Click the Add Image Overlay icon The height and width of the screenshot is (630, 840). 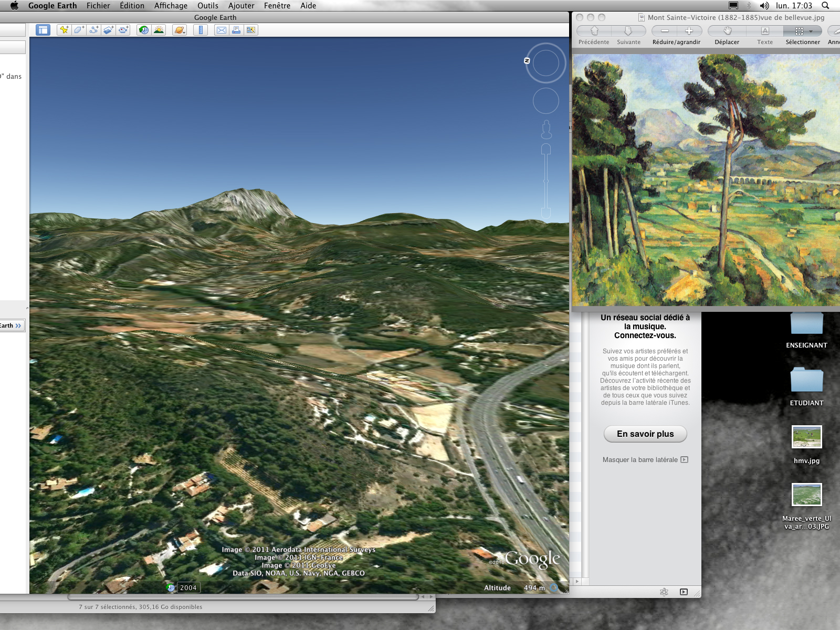click(x=108, y=30)
